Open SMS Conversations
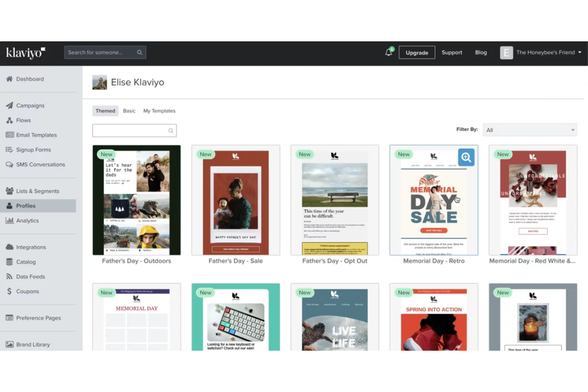 [x=41, y=164]
